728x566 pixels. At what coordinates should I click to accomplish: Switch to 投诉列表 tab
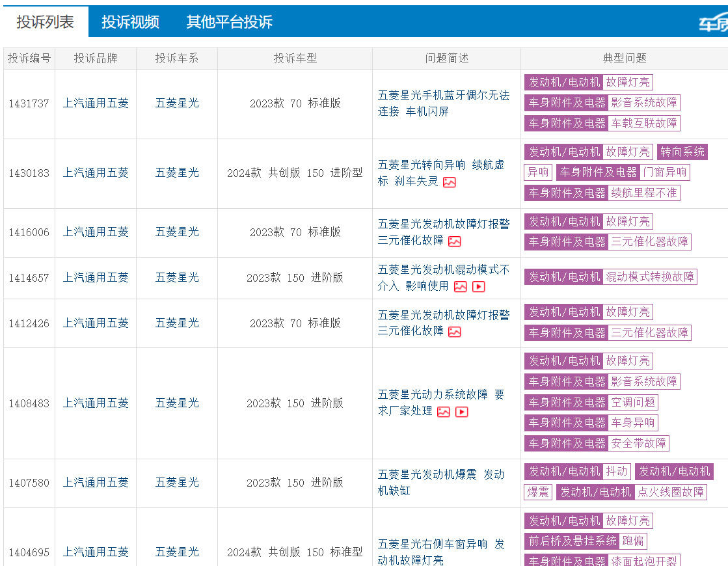click(45, 22)
